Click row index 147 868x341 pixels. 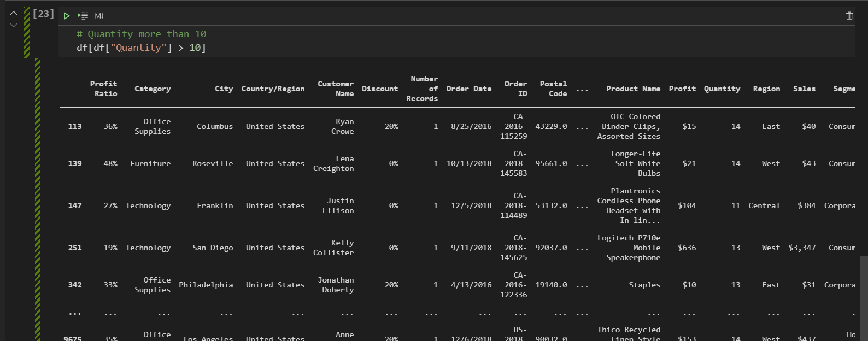click(x=75, y=205)
